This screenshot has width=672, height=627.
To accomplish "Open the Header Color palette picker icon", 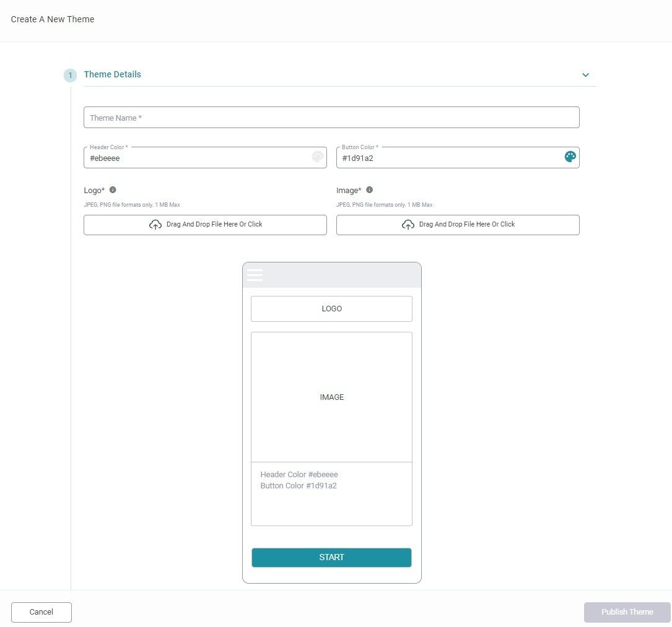I will [318, 157].
